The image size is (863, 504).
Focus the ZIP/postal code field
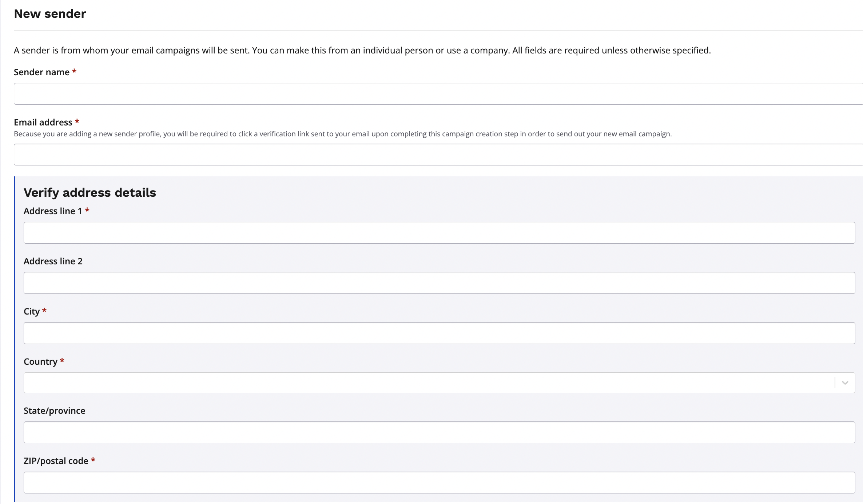click(x=439, y=483)
